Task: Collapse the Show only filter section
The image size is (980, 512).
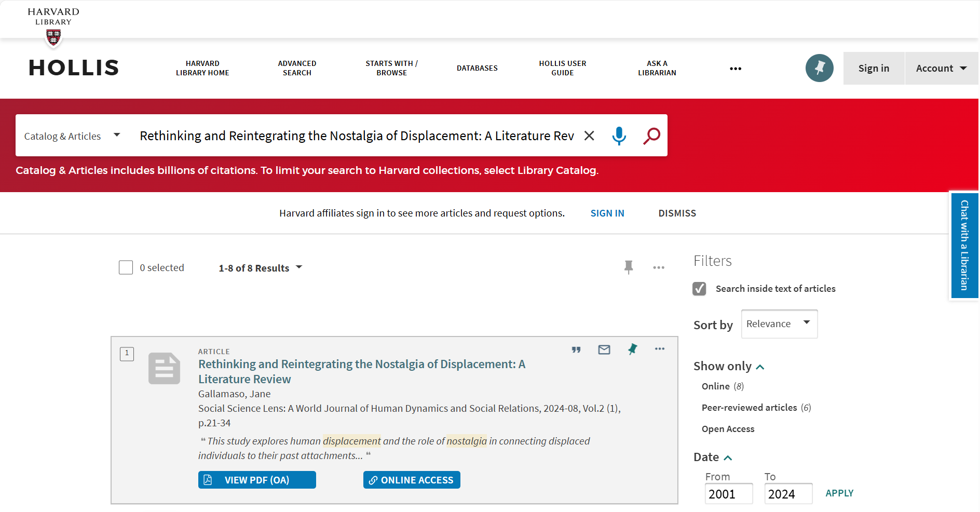Action: pyautogui.click(x=729, y=367)
